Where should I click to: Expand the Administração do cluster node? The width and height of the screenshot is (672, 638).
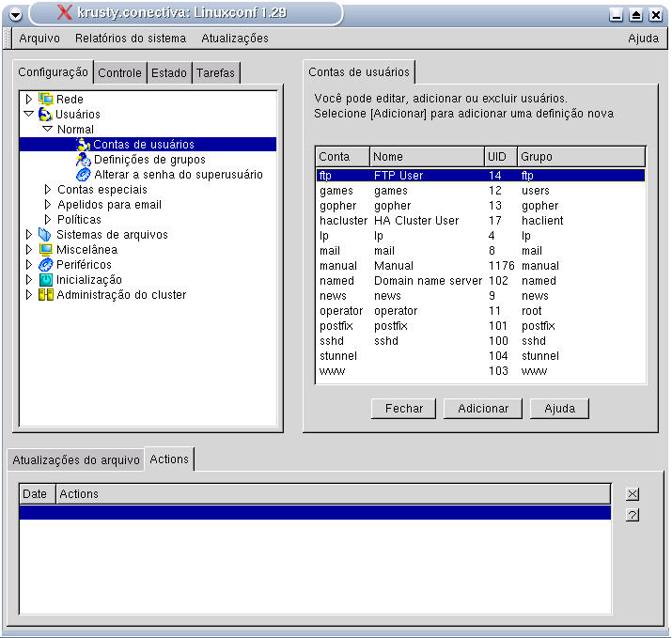[29, 294]
